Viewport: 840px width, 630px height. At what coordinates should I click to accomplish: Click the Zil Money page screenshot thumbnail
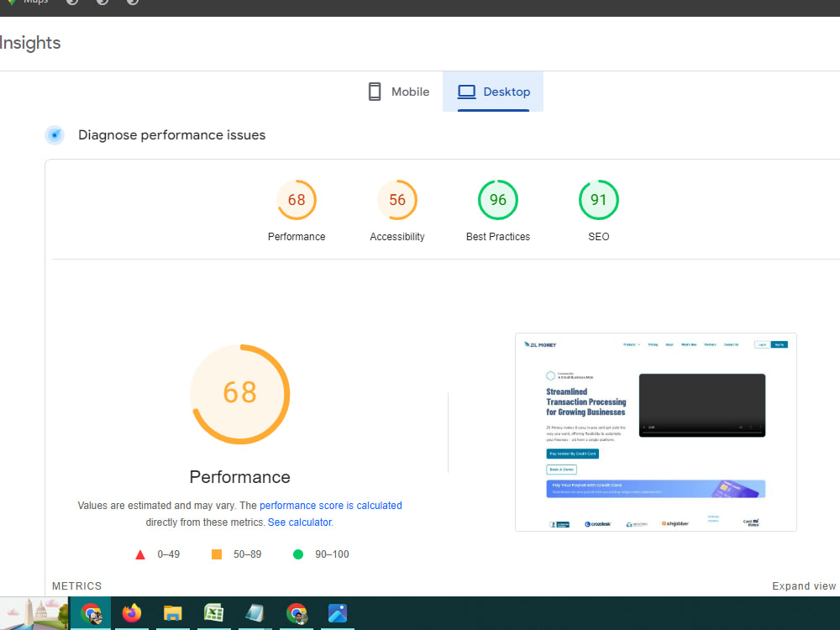click(x=656, y=433)
